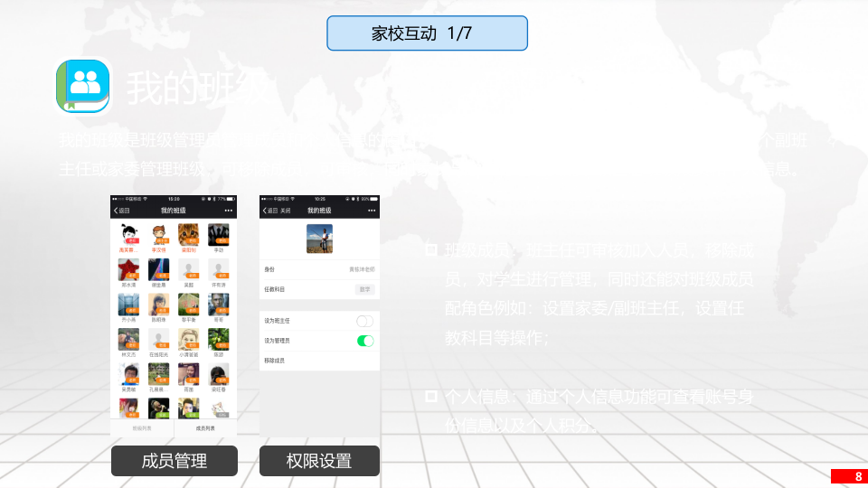Open the blue My Class app icon
This screenshot has width=868, height=488.
(x=83, y=87)
